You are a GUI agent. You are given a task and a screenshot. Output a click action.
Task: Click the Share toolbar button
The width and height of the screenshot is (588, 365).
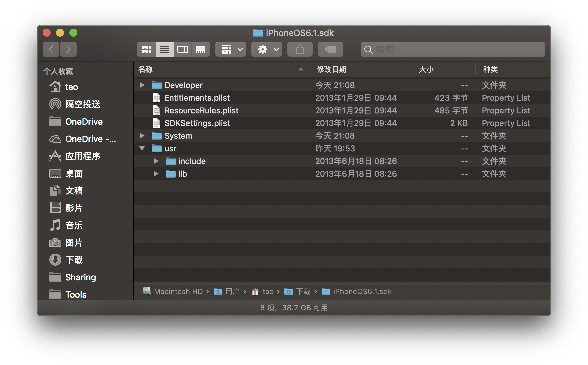300,49
